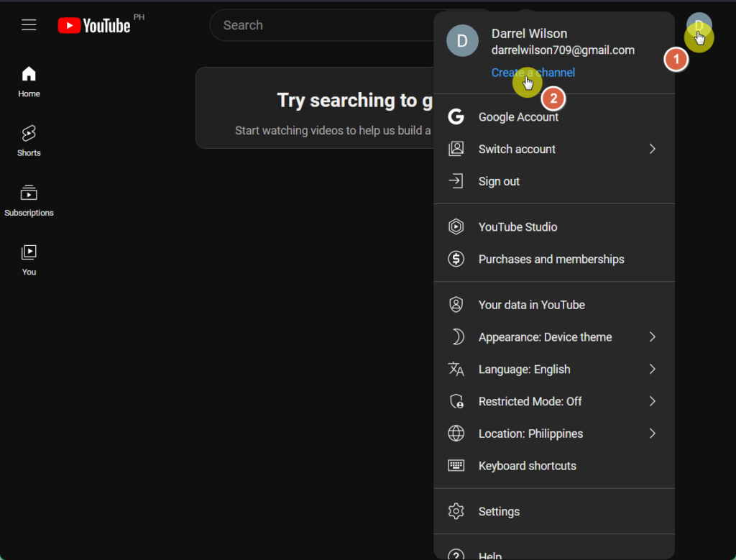Open Settings from account menu

tap(554, 512)
